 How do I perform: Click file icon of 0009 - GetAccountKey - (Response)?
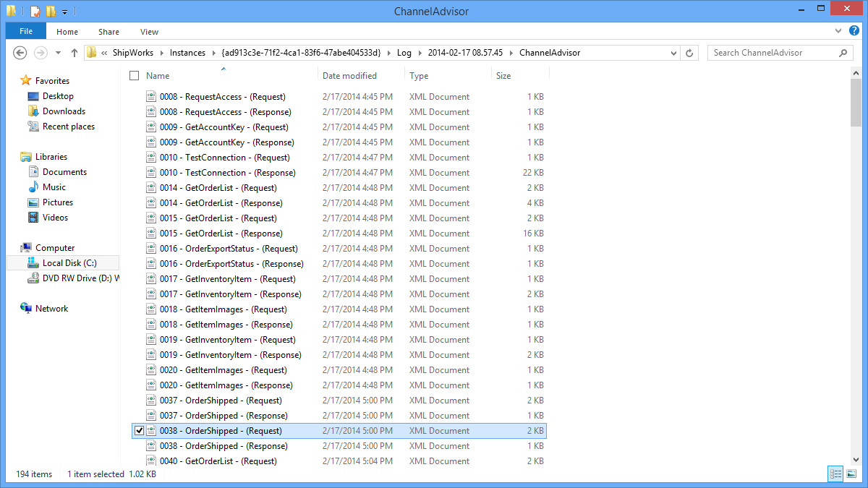tap(152, 142)
